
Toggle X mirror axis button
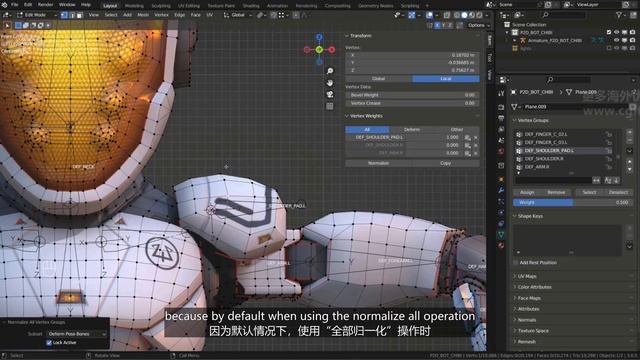click(437, 25)
